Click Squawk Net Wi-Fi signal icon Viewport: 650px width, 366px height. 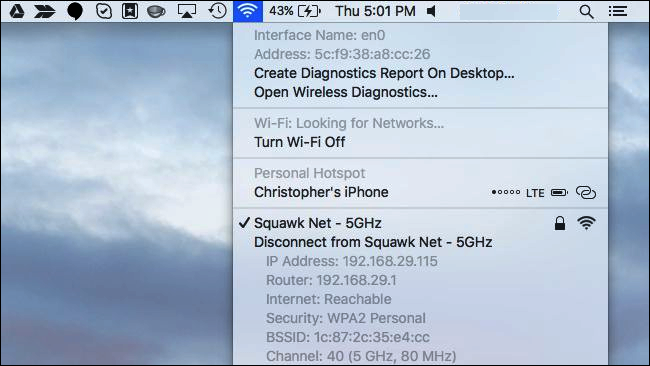pyautogui.click(x=586, y=223)
